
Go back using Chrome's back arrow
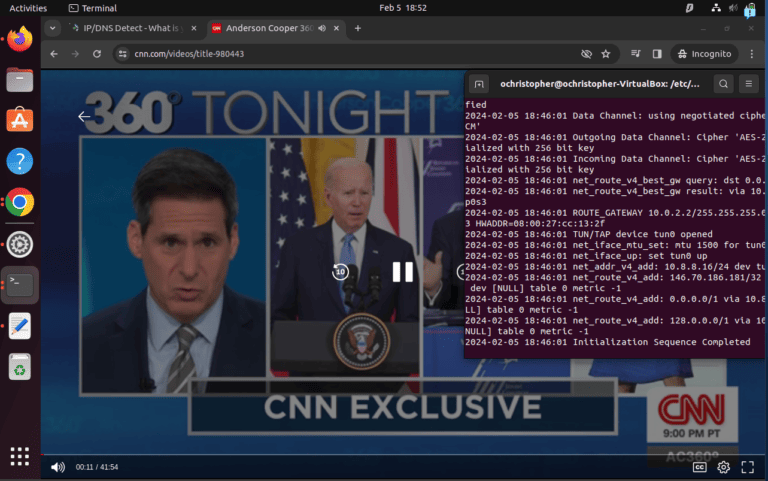(54, 54)
